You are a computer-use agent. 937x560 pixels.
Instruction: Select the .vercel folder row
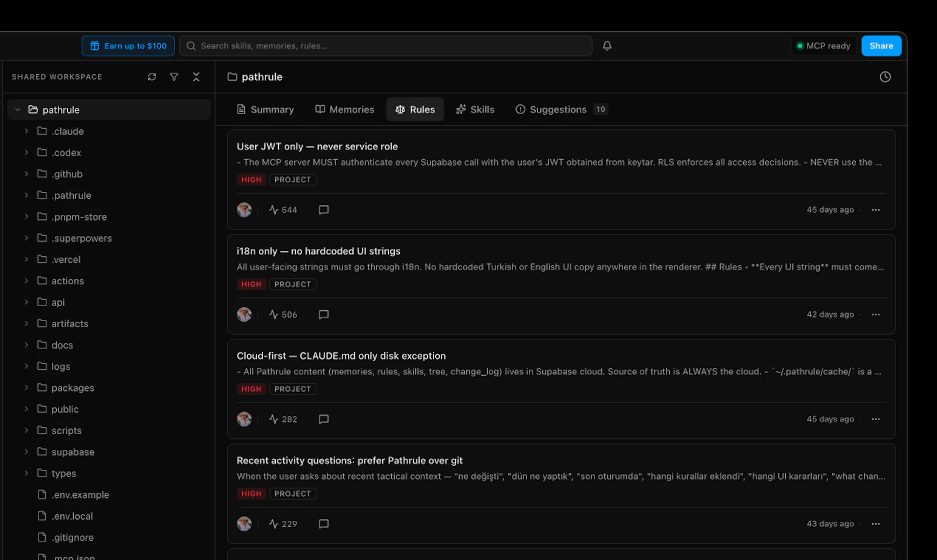110,259
